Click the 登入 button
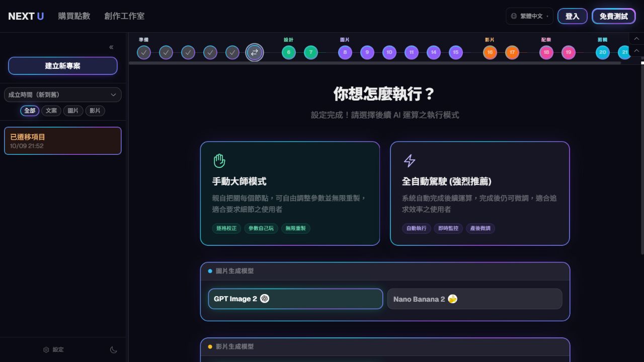 (573, 16)
